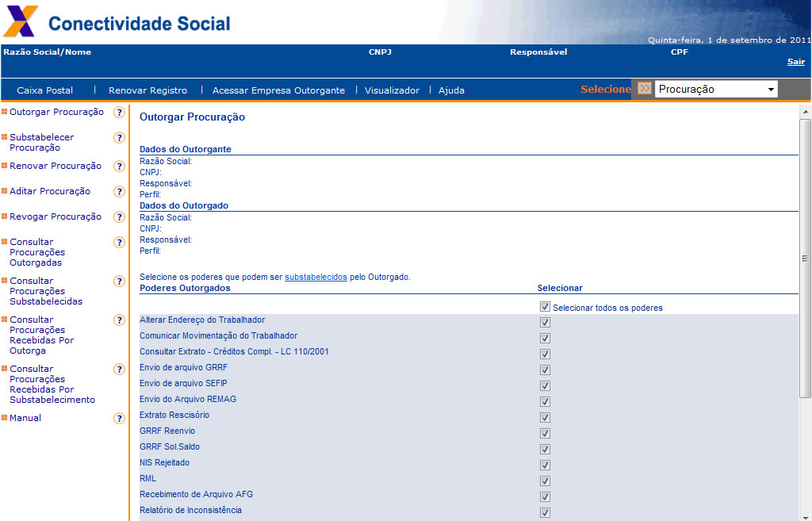Click the scrollbar up arrow
The image size is (812, 521).
point(806,111)
